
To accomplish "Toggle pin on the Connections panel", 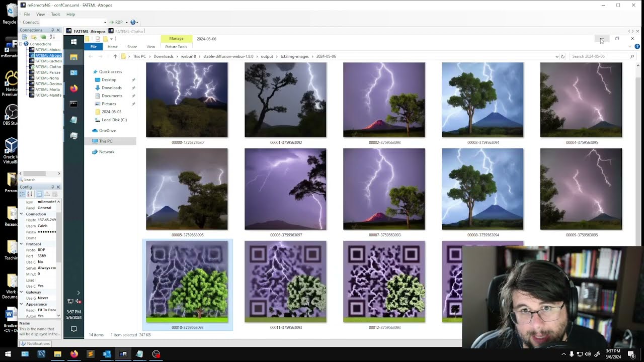I will 52,30.
